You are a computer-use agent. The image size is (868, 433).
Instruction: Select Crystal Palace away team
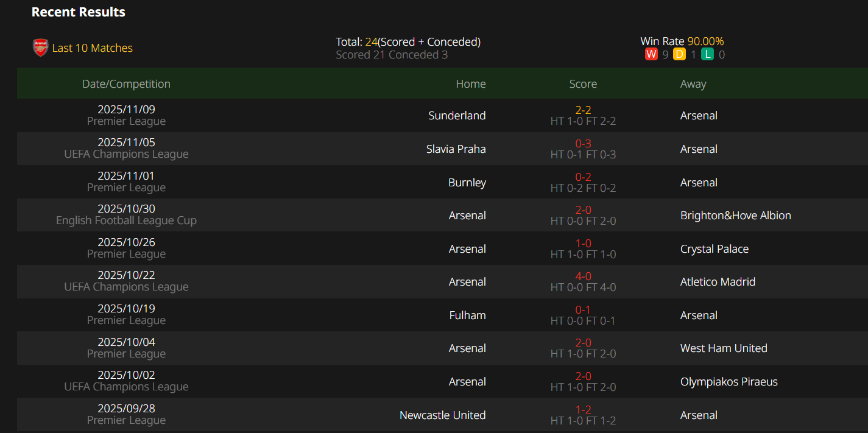pos(714,249)
